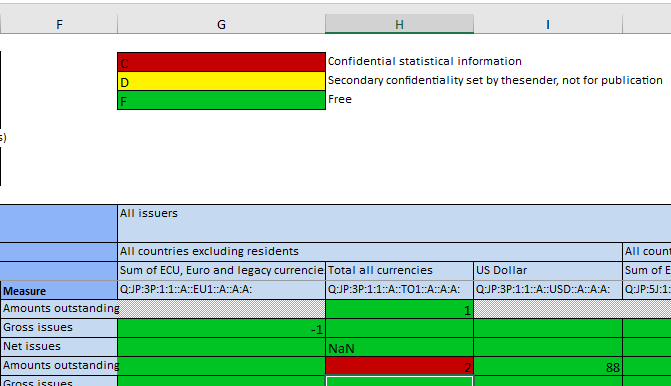Viewport: 671px width, 386px height.
Task: Select the 'US Dollar' header cell
Action: click(548, 270)
